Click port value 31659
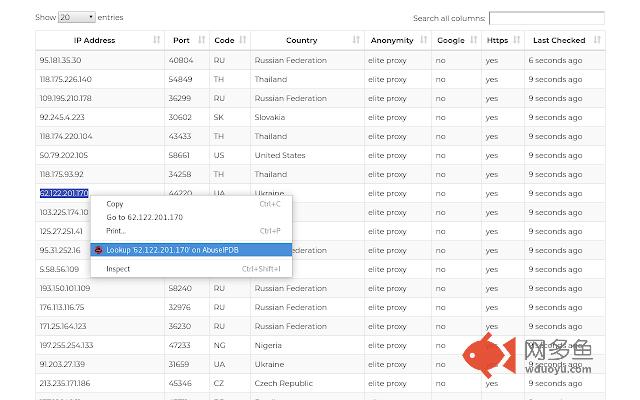This screenshot has height=400, width=640. (x=179, y=364)
